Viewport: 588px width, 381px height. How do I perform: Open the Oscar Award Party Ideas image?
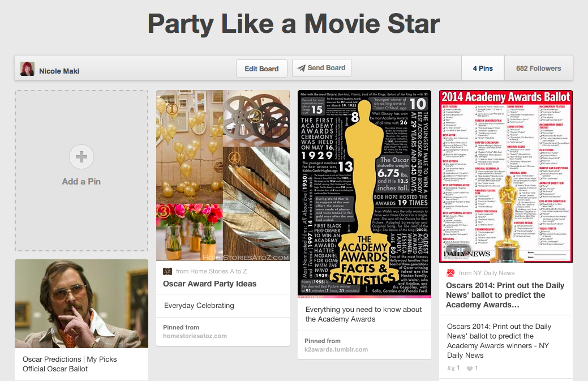(x=223, y=175)
